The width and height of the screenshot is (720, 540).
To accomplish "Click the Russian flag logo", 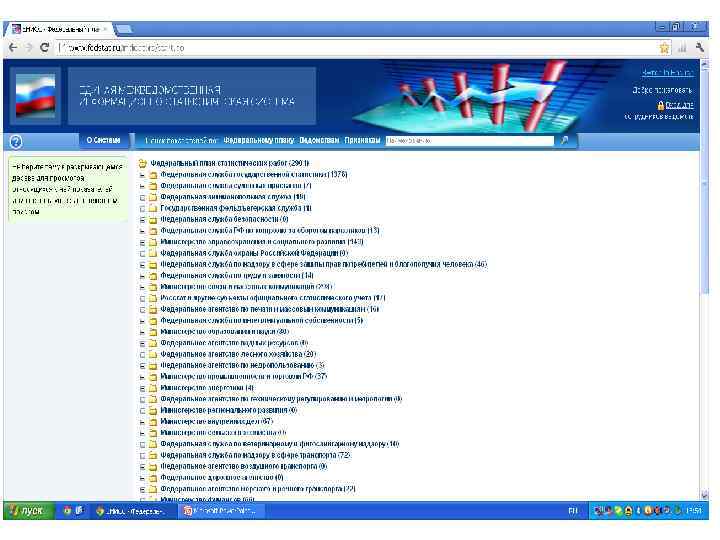I will tap(35, 96).
